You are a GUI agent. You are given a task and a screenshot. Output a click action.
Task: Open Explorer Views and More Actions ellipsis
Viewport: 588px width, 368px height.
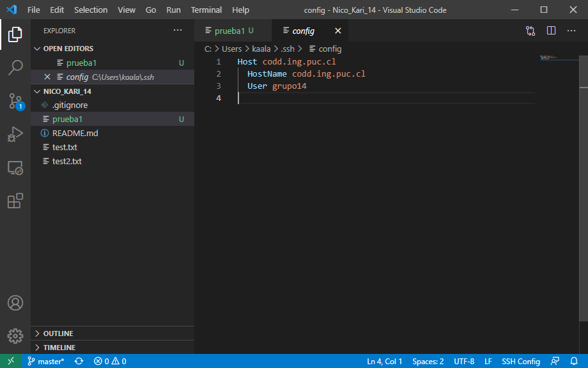[178, 31]
